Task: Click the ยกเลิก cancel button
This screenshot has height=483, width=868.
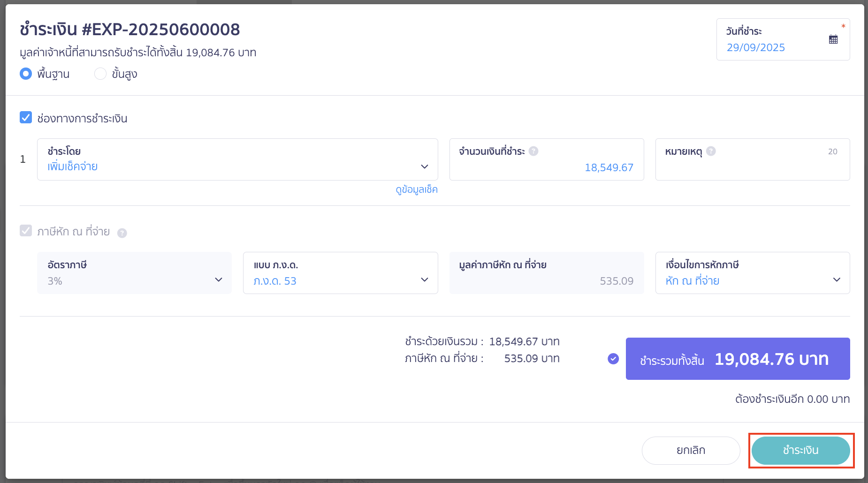Action: coord(690,450)
